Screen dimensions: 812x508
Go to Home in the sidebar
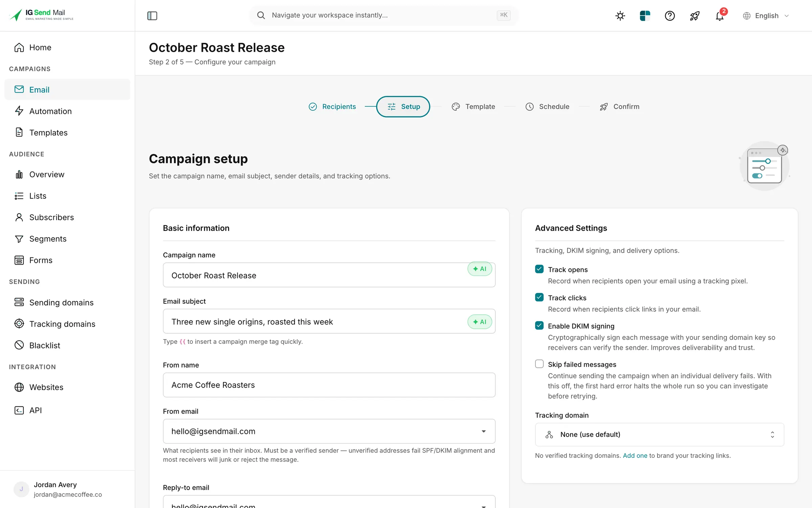[67, 47]
